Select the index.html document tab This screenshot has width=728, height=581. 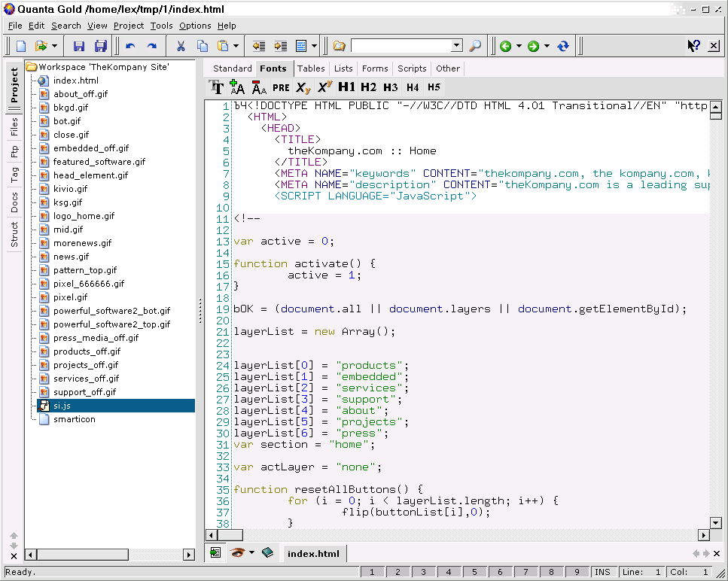(313, 554)
